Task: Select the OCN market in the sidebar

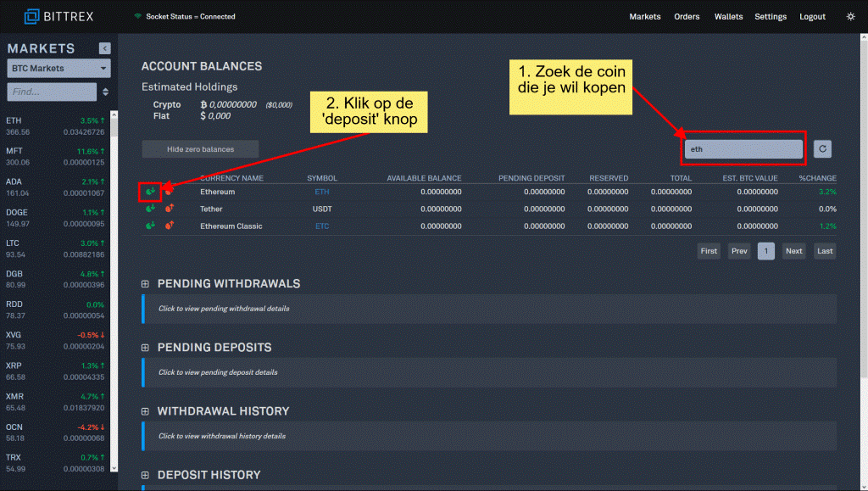Action: click(x=55, y=432)
